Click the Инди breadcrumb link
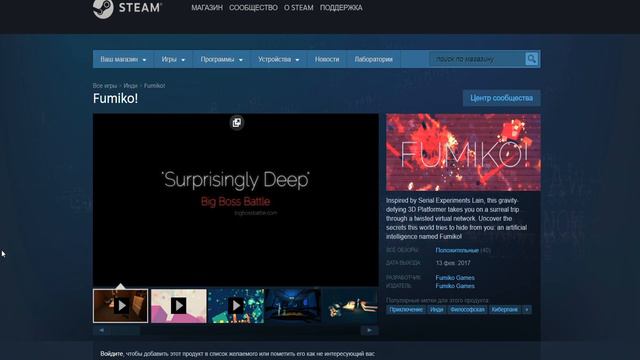Viewport: 640px width, 360px height. pyautogui.click(x=131, y=86)
